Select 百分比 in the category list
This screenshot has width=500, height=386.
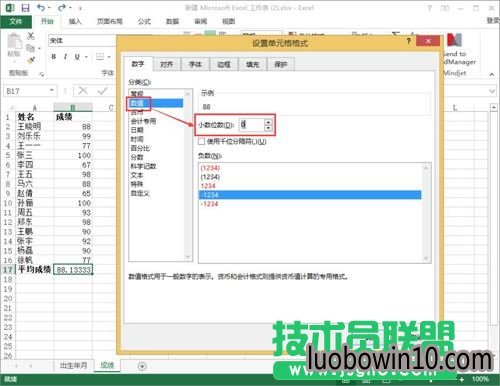click(x=140, y=148)
